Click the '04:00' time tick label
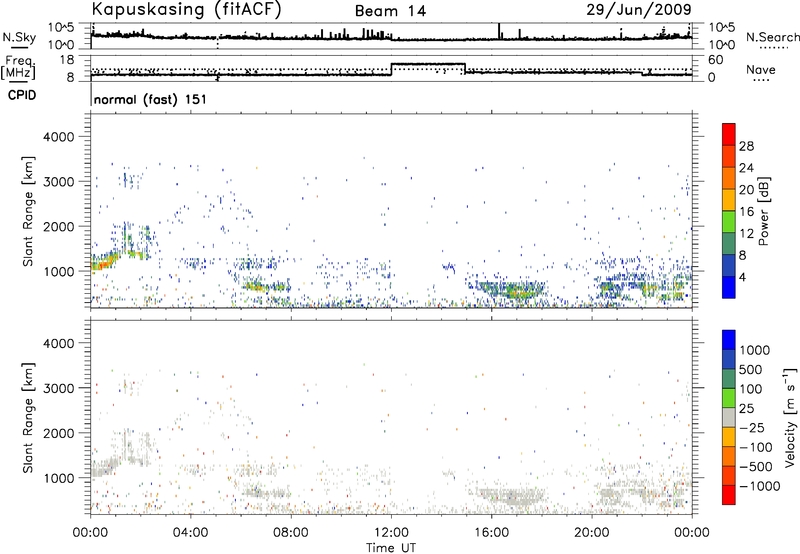 point(190,533)
